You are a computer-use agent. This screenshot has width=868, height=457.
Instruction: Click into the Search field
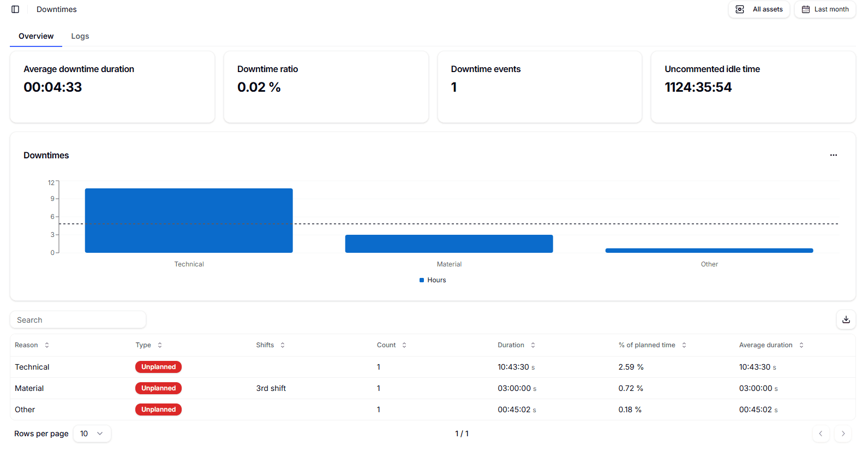coord(78,320)
